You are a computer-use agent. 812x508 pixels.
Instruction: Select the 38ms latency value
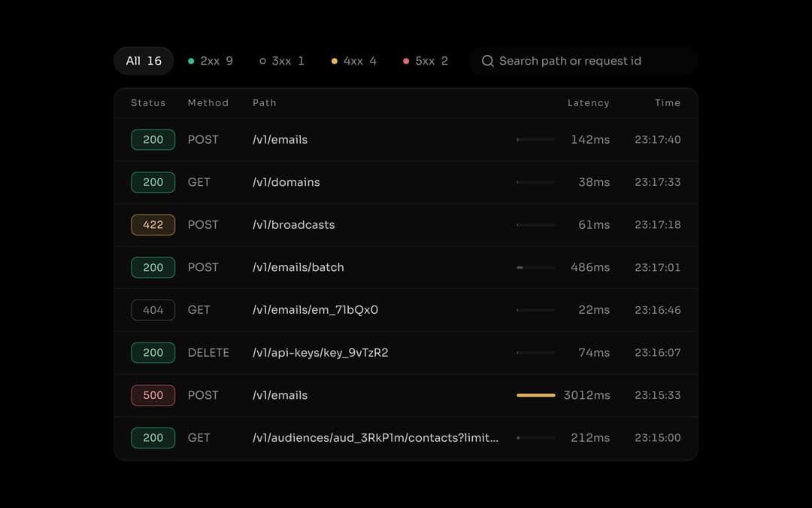tap(594, 182)
